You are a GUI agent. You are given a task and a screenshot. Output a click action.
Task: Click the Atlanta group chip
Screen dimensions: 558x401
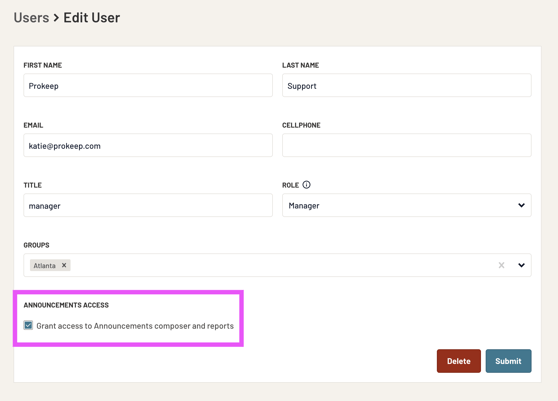44,265
